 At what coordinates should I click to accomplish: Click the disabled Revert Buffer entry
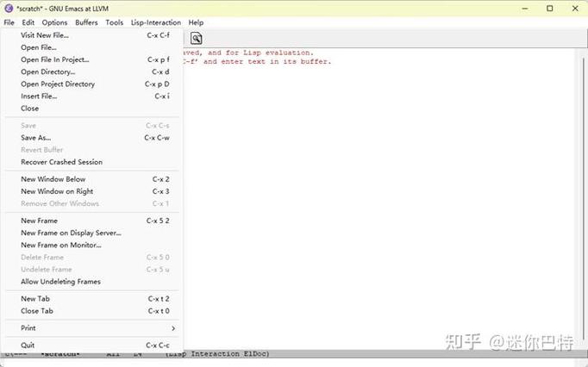click(92, 150)
